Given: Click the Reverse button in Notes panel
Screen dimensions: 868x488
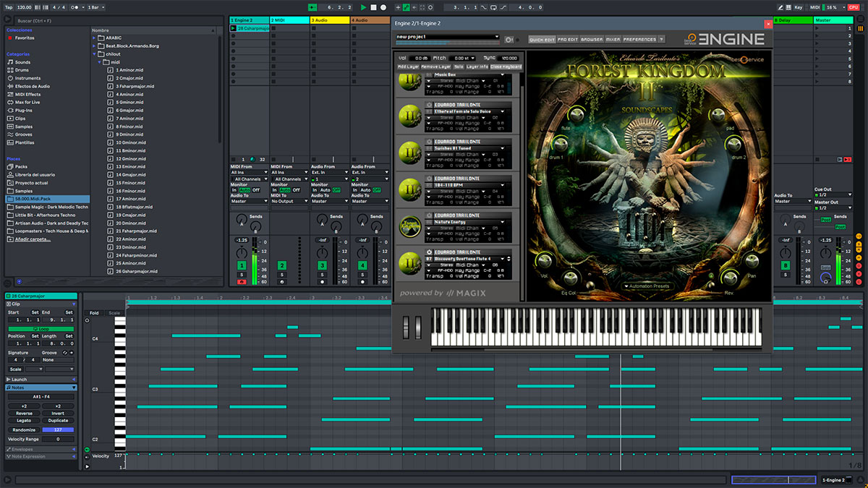Looking at the screenshot, I should click(24, 413).
